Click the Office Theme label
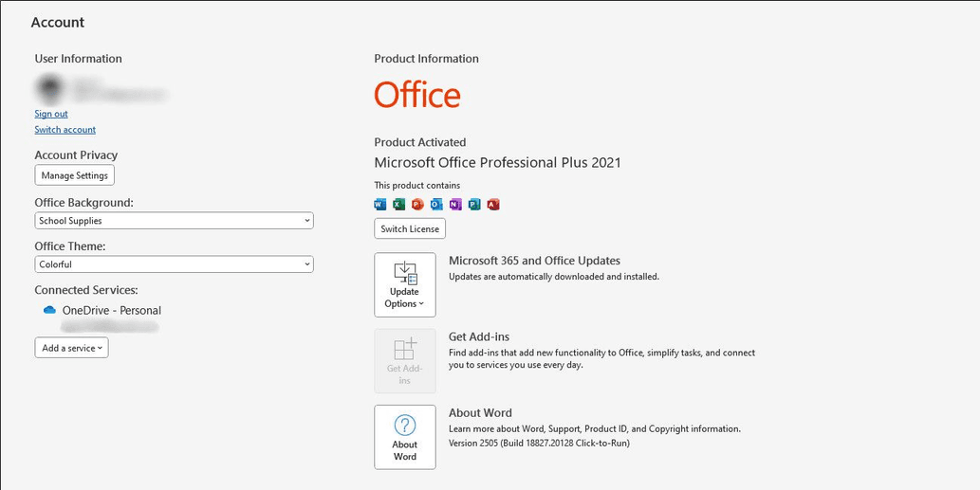This screenshot has height=490, width=980. point(70,246)
